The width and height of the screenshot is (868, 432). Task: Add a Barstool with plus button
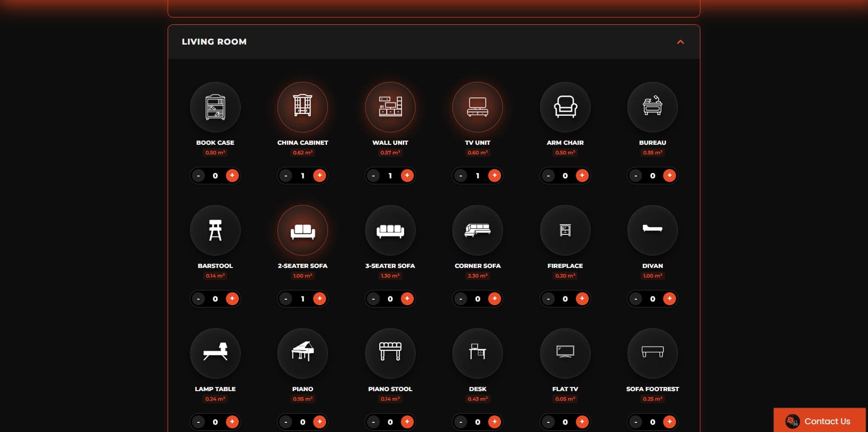(232, 299)
